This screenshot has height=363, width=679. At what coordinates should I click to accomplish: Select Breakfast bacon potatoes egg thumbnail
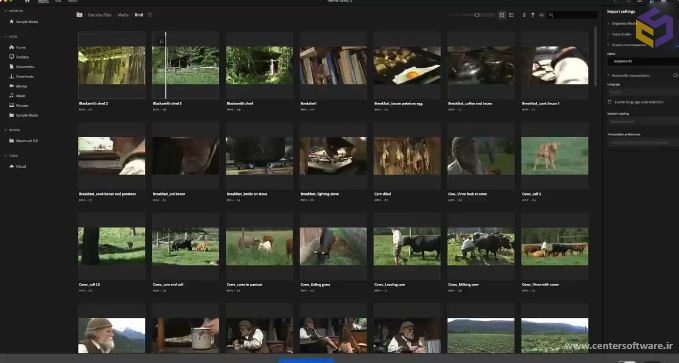tap(407, 65)
